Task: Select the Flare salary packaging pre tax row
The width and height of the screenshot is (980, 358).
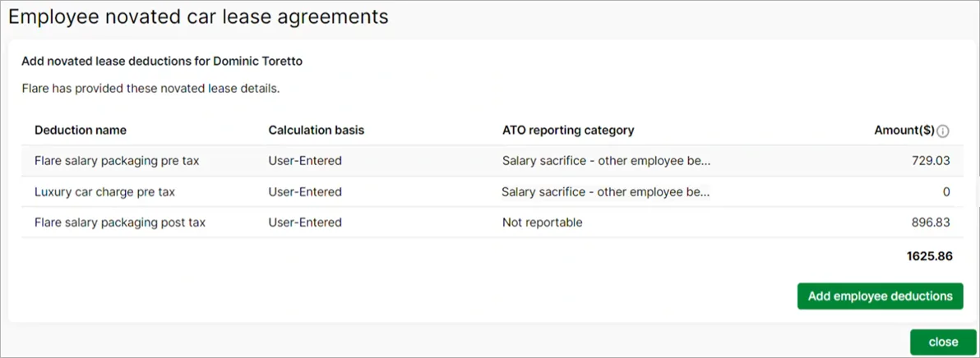Action: click(x=491, y=161)
